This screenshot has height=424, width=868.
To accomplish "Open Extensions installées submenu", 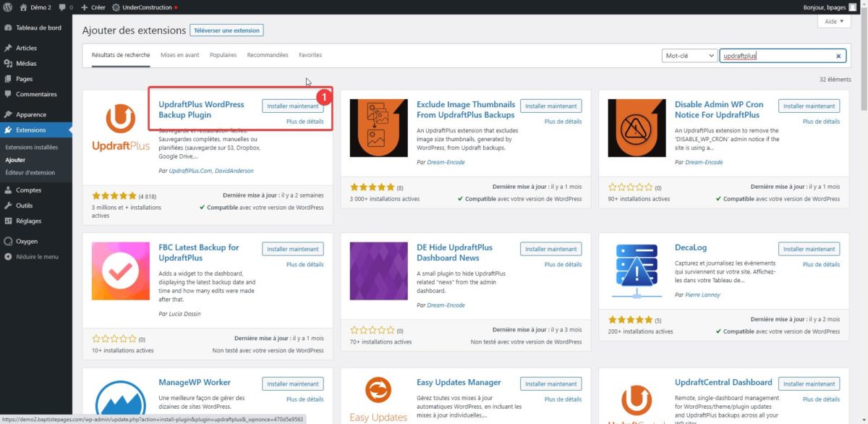I will coord(31,147).
